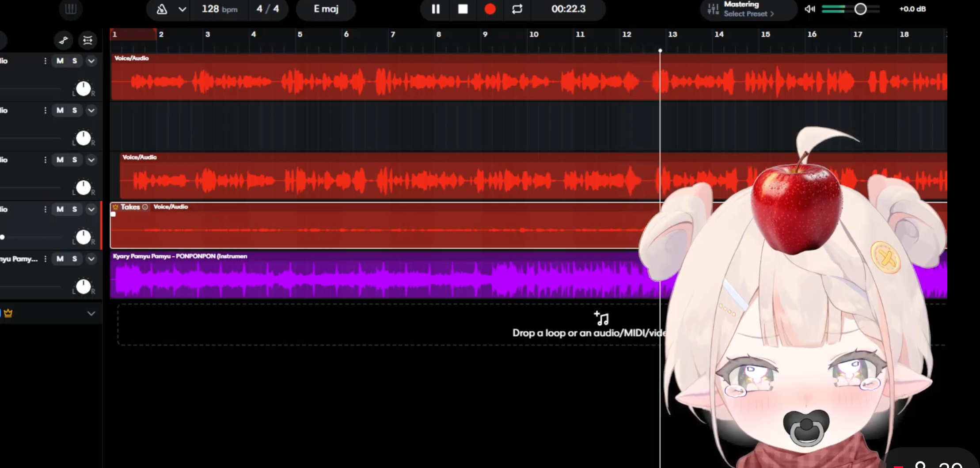Image resolution: width=980 pixels, height=468 pixels.
Task: Mute the Pamyu Pamyu instrumental track
Action: 60,259
